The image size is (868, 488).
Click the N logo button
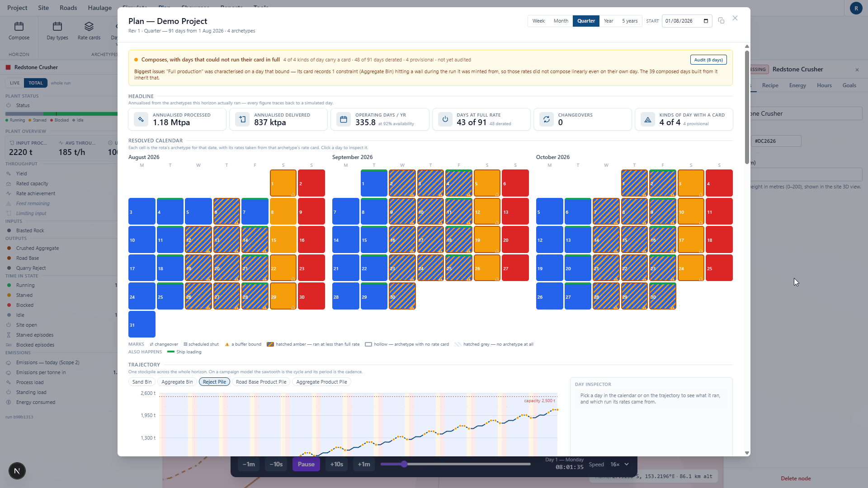click(17, 471)
